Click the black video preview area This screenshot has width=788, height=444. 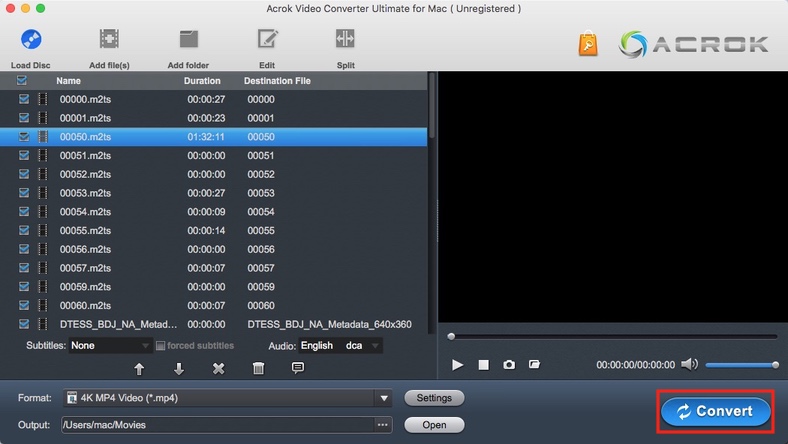(x=613, y=197)
